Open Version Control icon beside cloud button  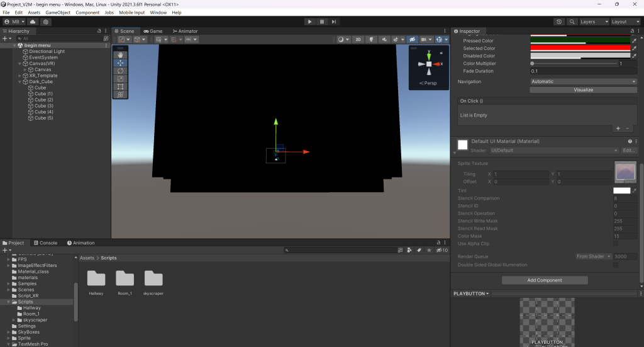[45, 22]
